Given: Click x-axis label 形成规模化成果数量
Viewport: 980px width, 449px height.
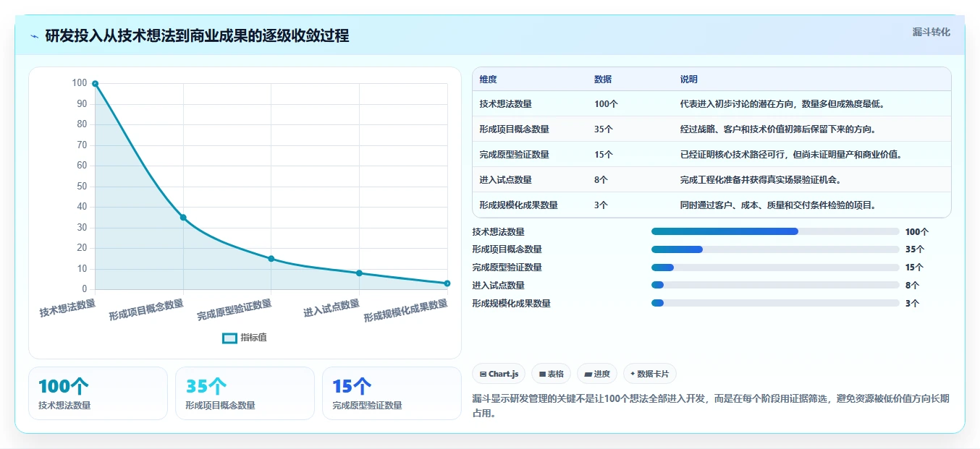Looking at the screenshot, I should [x=406, y=311].
